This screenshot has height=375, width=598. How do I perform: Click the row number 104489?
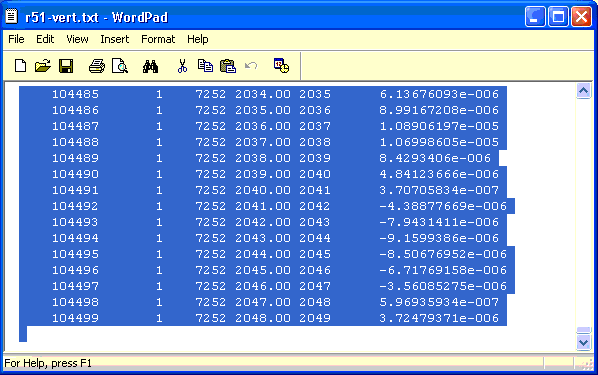[x=75, y=158]
